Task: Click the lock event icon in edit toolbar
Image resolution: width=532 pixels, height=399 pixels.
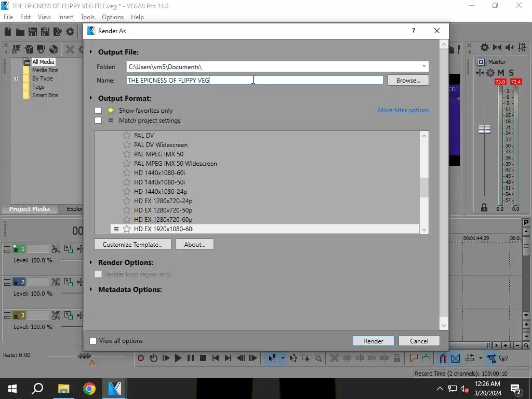Action: 396,358
